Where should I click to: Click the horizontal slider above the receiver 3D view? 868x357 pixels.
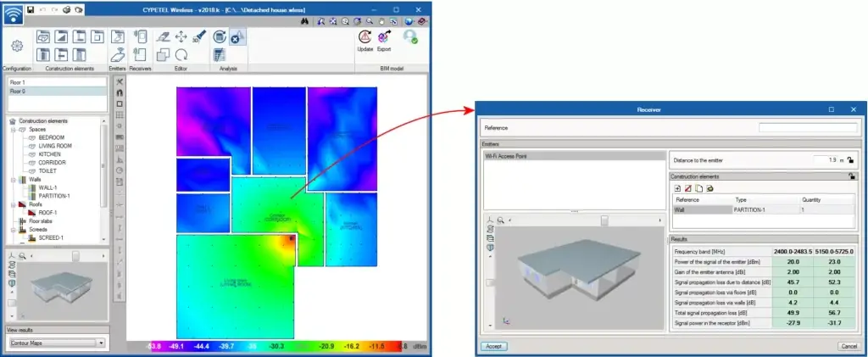pos(604,219)
